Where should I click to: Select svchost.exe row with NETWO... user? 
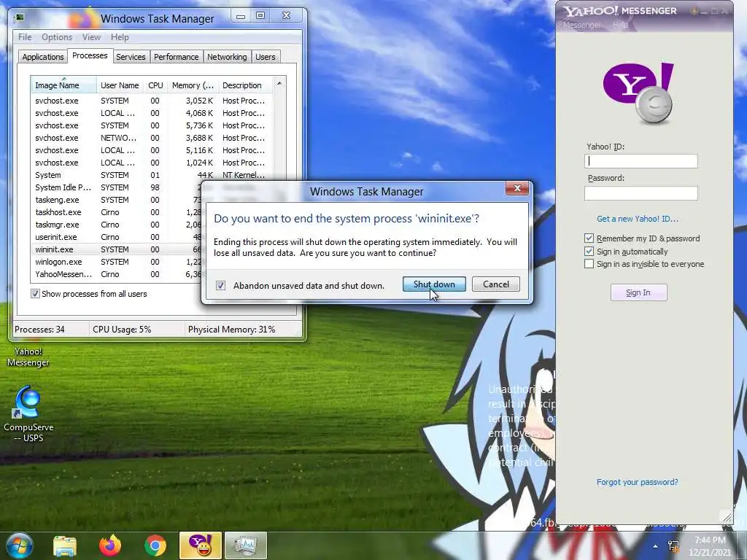152,138
